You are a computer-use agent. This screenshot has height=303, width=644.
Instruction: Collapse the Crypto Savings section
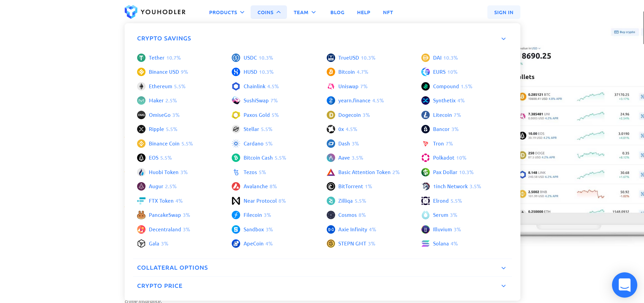pos(503,38)
